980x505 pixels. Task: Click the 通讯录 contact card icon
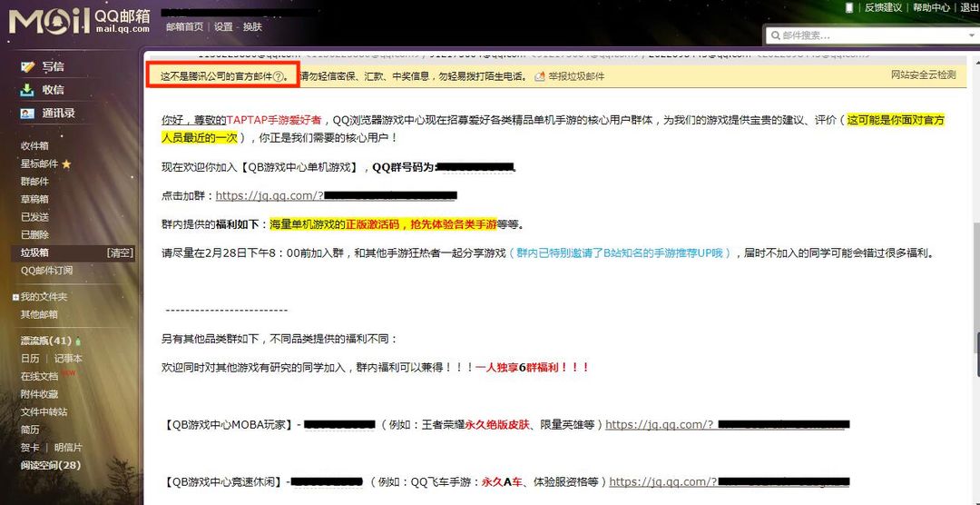(27, 114)
